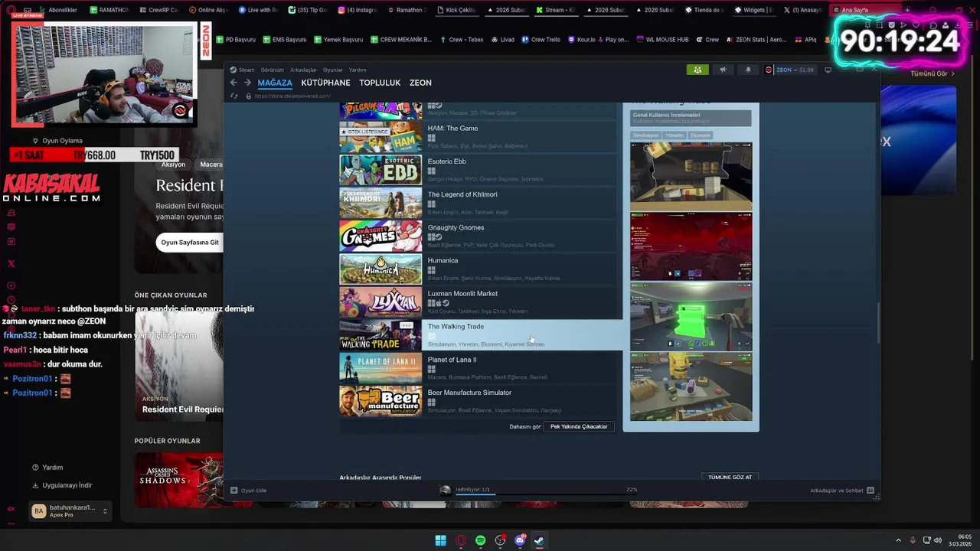Viewport: 980px width, 551px height.
Task: Go forward with Steam's forward arrow
Action: click(247, 83)
